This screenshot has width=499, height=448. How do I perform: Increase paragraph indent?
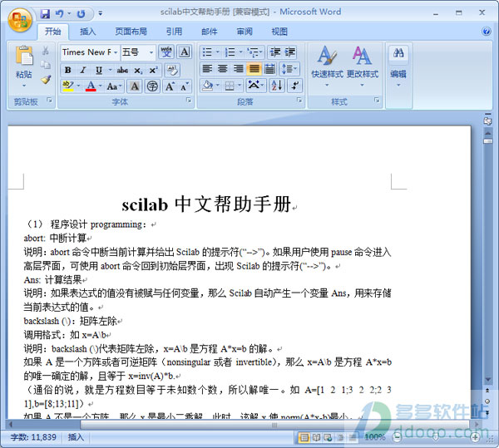[x=290, y=52]
